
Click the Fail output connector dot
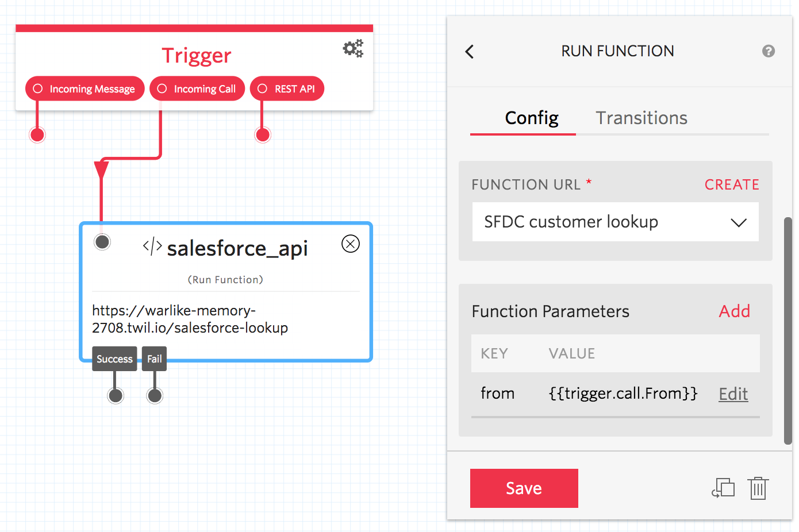click(155, 396)
